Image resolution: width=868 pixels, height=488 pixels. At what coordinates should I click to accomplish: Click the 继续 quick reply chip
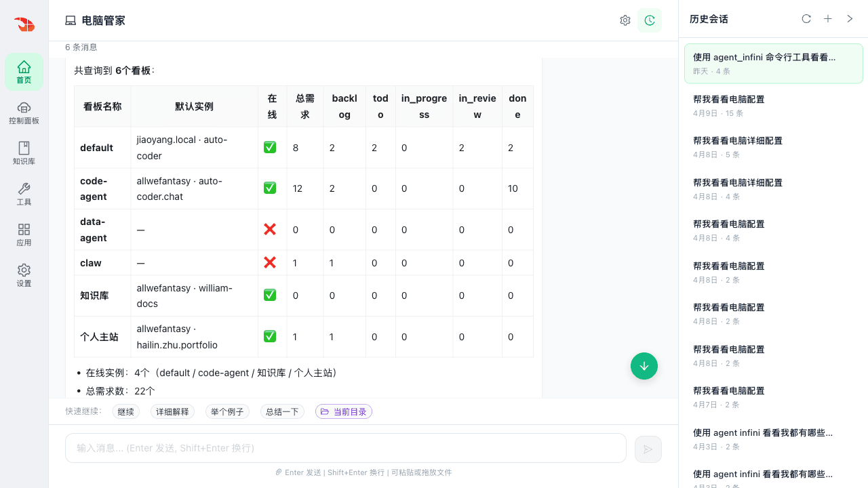125,411
